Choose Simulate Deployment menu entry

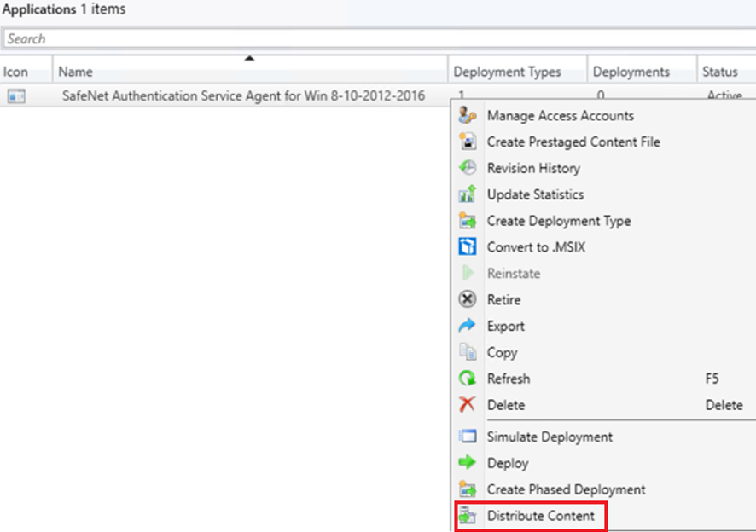(550, 437)
